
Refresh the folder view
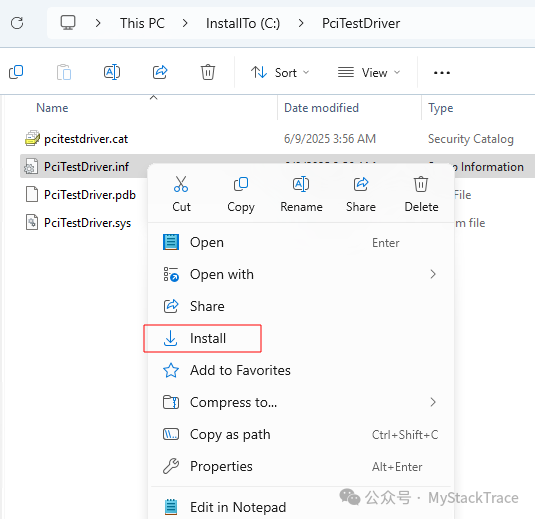click(17, 23)
